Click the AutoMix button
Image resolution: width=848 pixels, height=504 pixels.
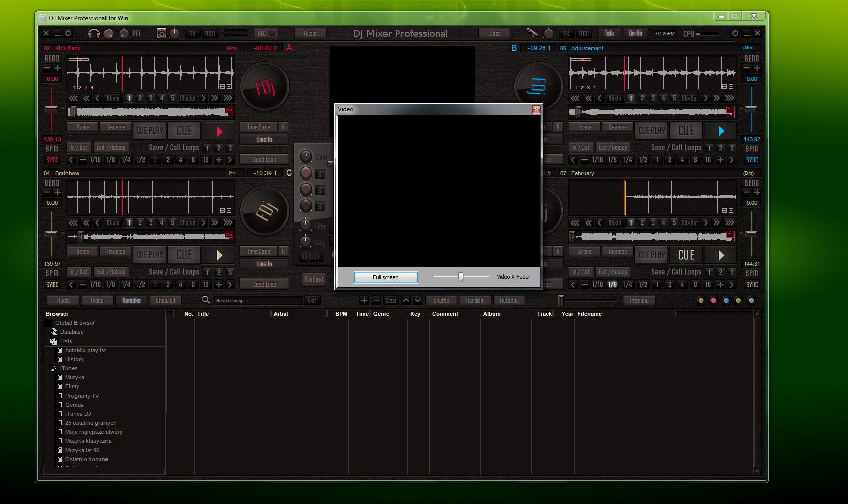(x=509, y=300)
